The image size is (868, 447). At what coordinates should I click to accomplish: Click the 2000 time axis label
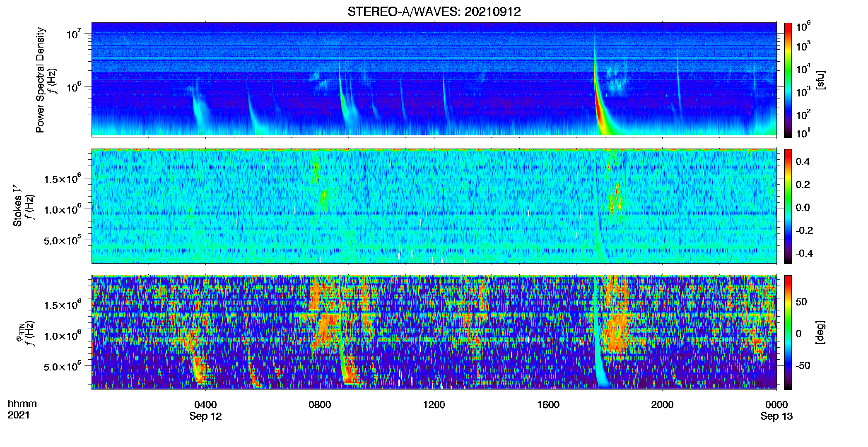coord(662,405)
